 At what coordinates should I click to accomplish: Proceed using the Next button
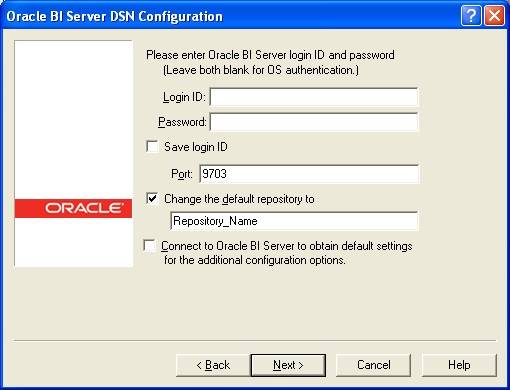pos(288,365)
